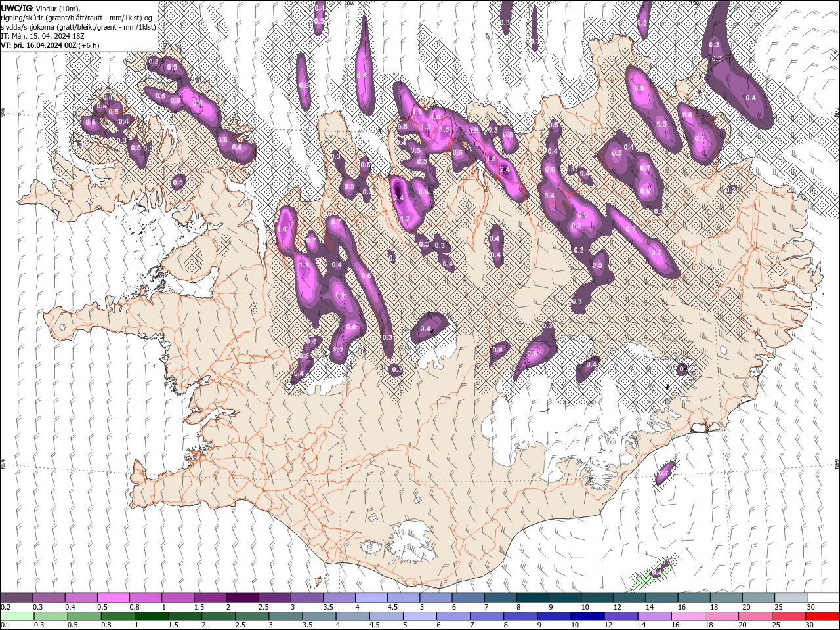Viewport: 840px width, 630px height.
Task: Click the '1.3' snowfall value on the map
Action: tap(425, 127)
